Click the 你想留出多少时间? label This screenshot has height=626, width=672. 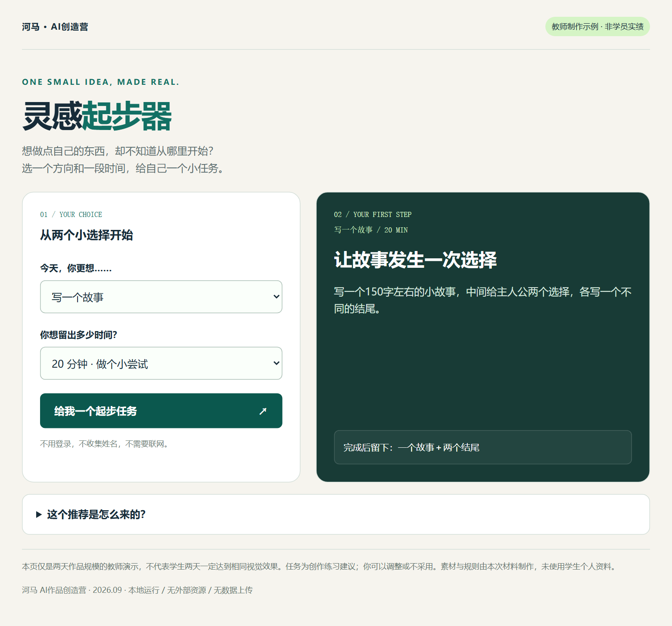[79, 335]
